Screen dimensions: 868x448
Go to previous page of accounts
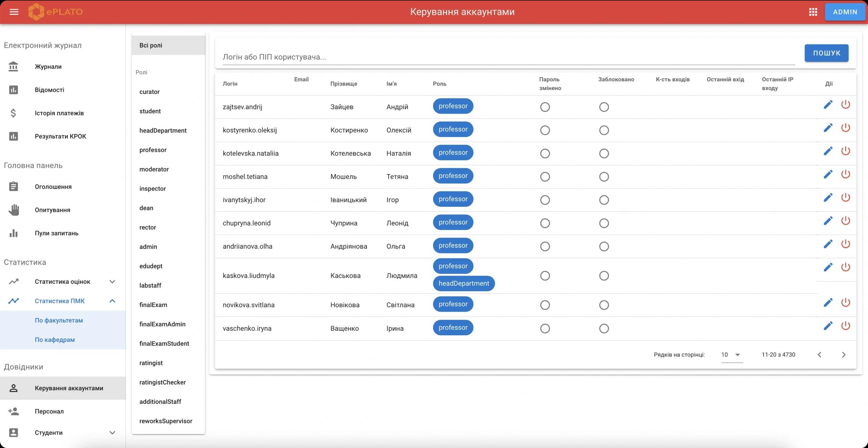tap(819, 355)
